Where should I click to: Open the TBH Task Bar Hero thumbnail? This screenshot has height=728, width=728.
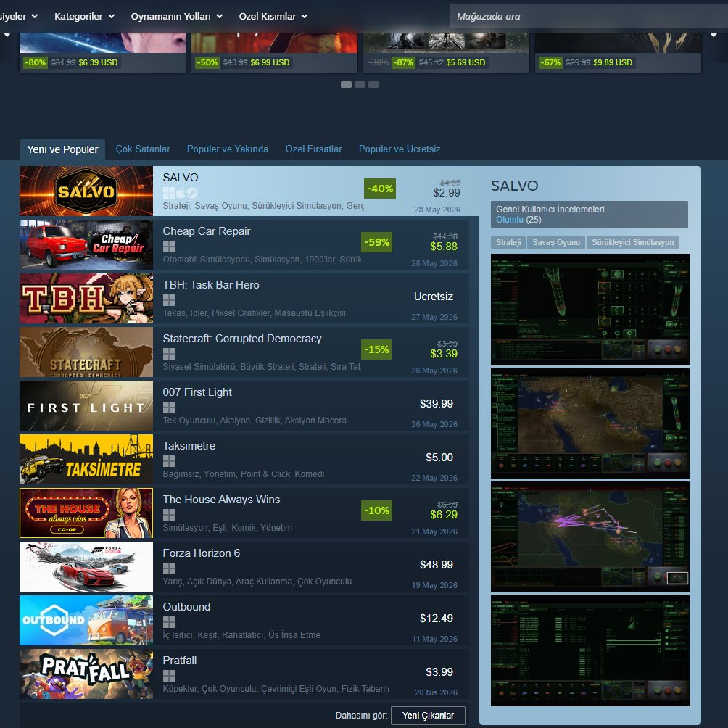(x=86, y=298)
